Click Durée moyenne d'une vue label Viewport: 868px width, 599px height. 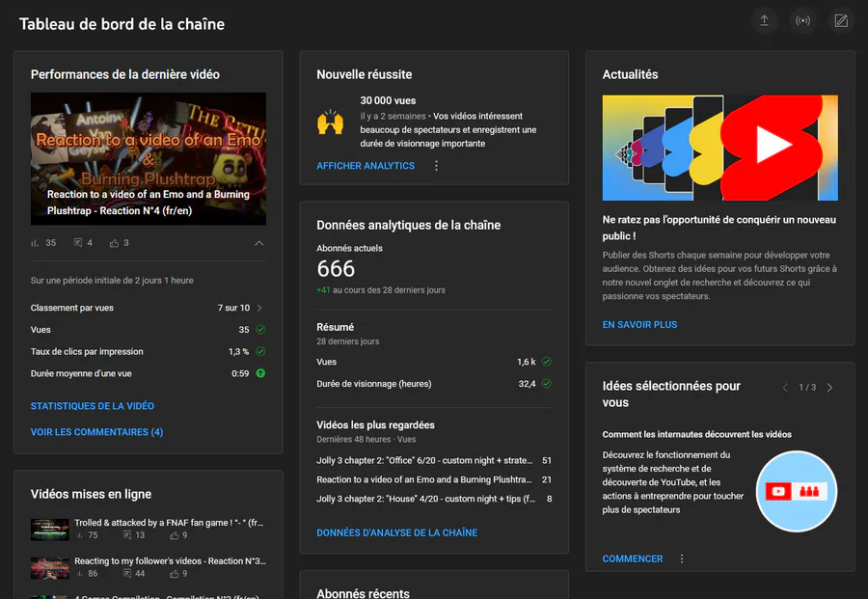point(81,373)
